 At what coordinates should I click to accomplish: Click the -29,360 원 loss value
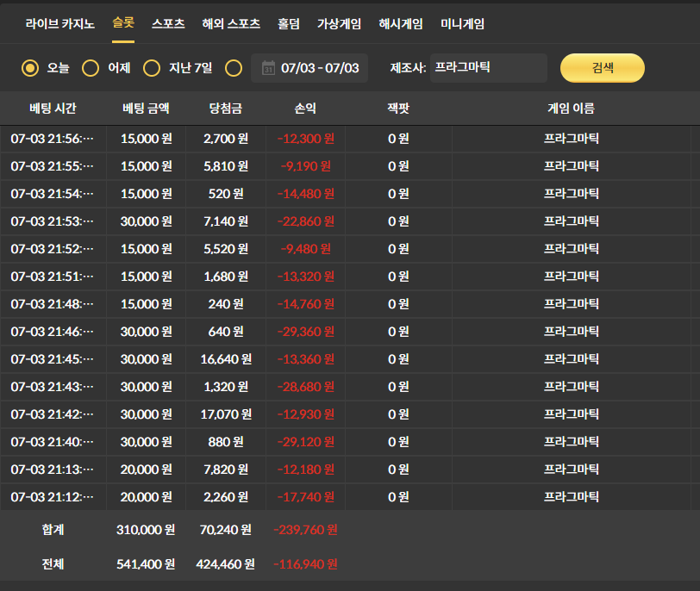[306, 333]
